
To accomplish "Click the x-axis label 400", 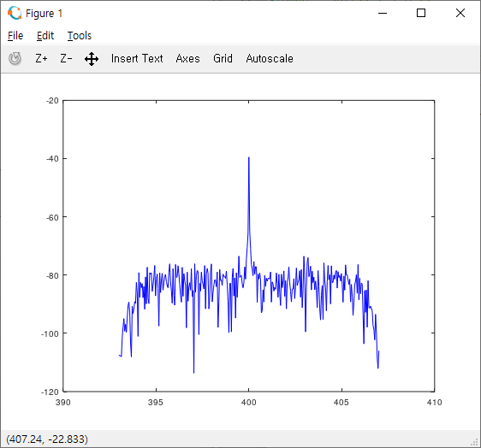I will (248, 403).
